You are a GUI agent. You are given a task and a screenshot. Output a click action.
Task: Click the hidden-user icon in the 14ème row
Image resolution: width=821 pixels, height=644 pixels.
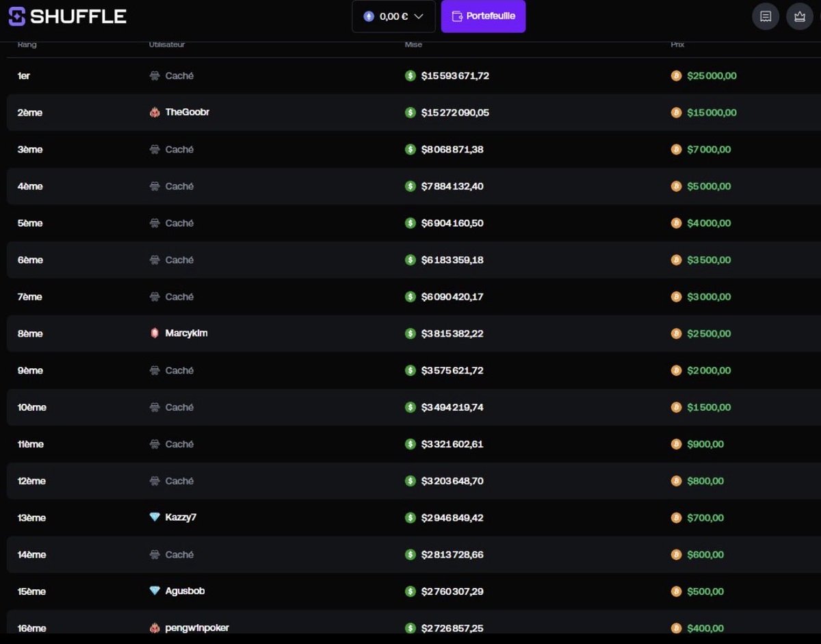[155, 554]
